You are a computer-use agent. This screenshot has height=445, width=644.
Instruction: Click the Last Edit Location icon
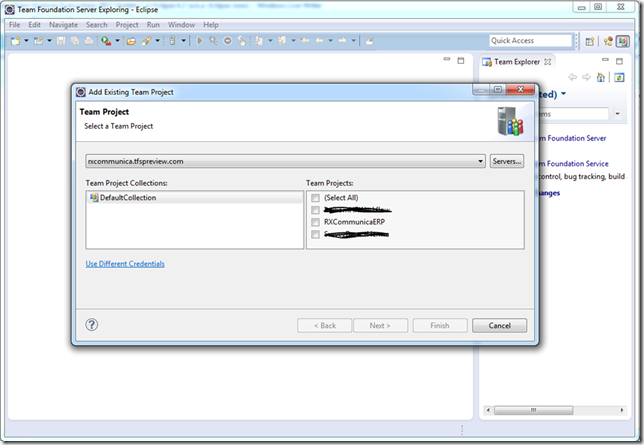click(x=305, y=41)
